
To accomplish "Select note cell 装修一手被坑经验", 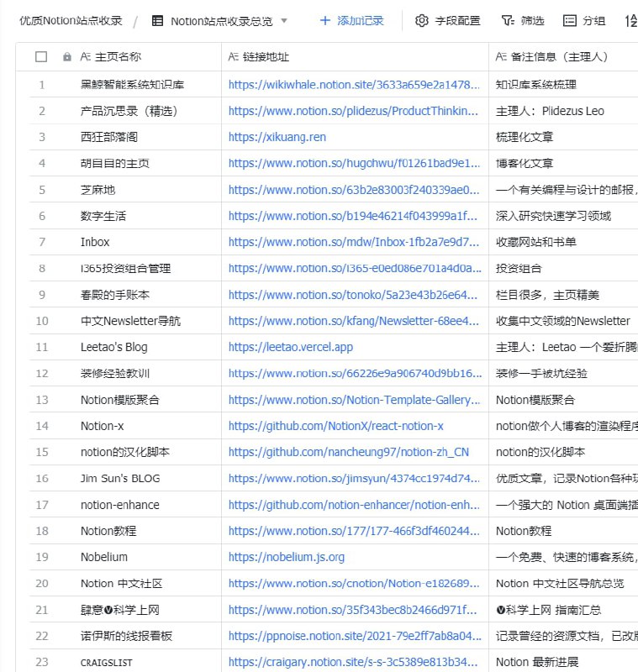I will [x=541, y=374].
